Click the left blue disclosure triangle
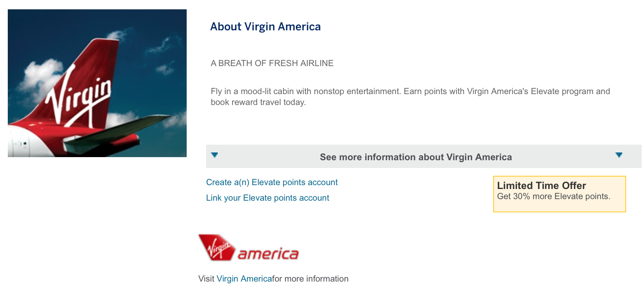Image resolution: width=644 pixels, height=294 pixels. [x=214, y=155]
